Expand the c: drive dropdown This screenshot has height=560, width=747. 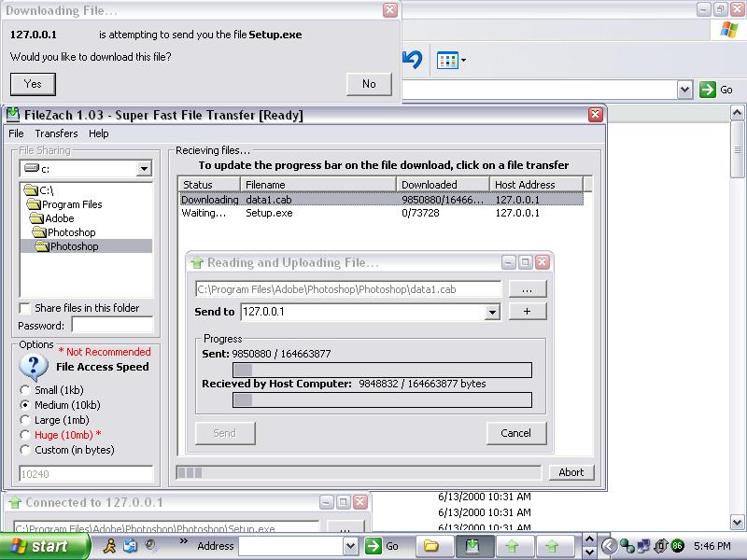[144, 169]
